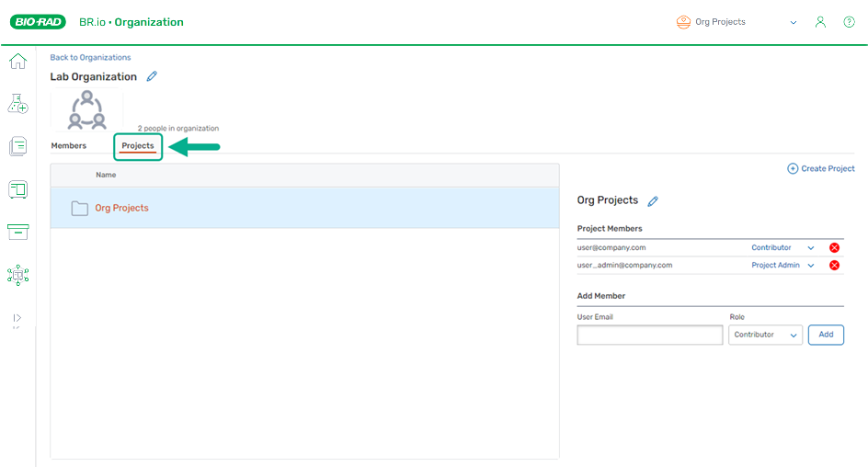The image size is (868, 467).
Task: Click pencil icon beside Org Projects heading
Action: [x=653, y=200]
